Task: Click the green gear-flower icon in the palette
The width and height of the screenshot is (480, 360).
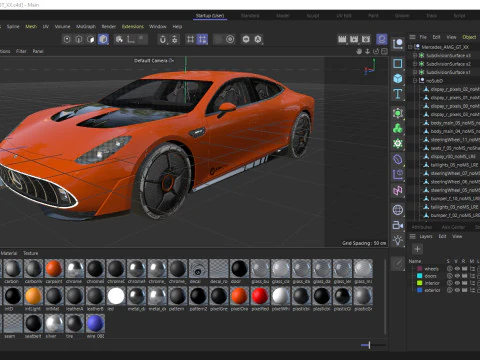Action: (x=398, y=144)
